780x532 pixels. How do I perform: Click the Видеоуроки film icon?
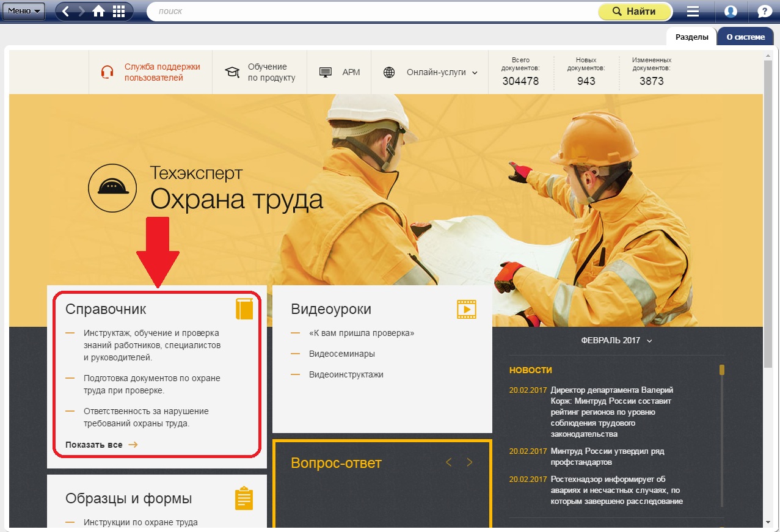466,309
